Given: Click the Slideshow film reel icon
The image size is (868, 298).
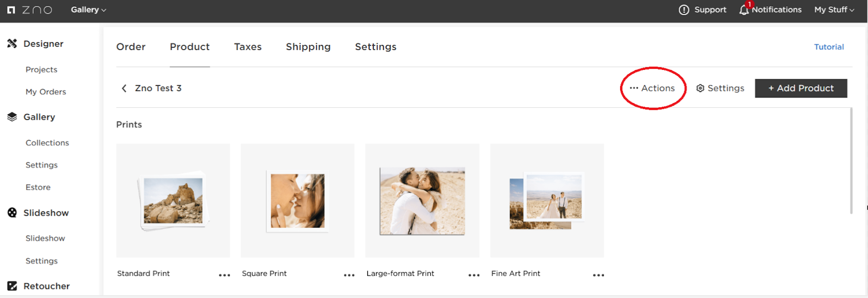Looking at the screenshot, I should (12, 212).
